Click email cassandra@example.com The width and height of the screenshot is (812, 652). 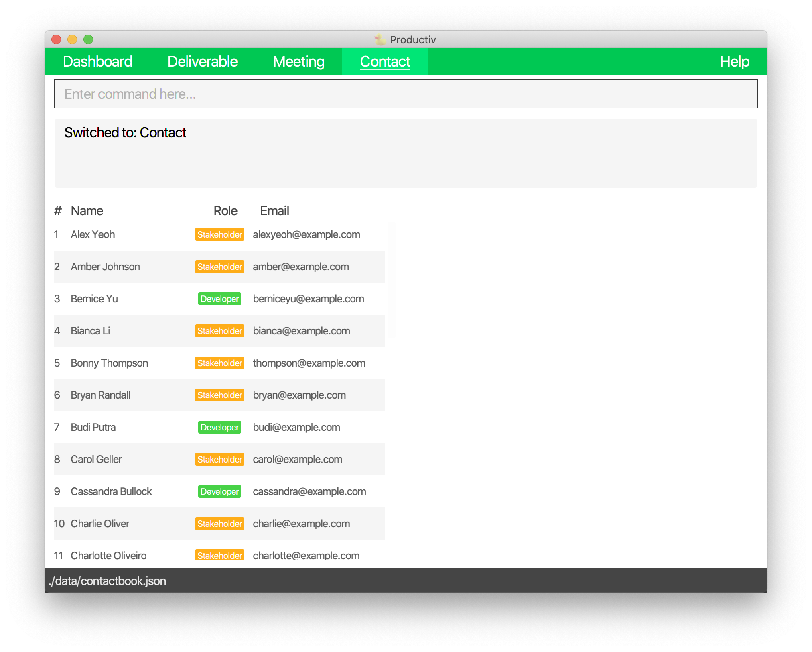pos(309,491)
